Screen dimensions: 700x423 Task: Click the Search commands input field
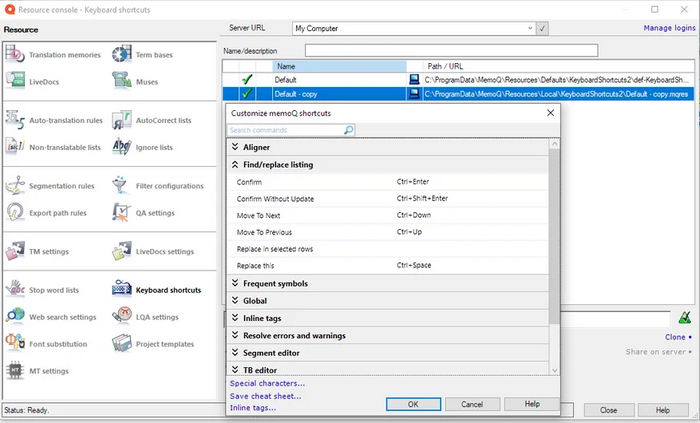[x=286, y=130]
